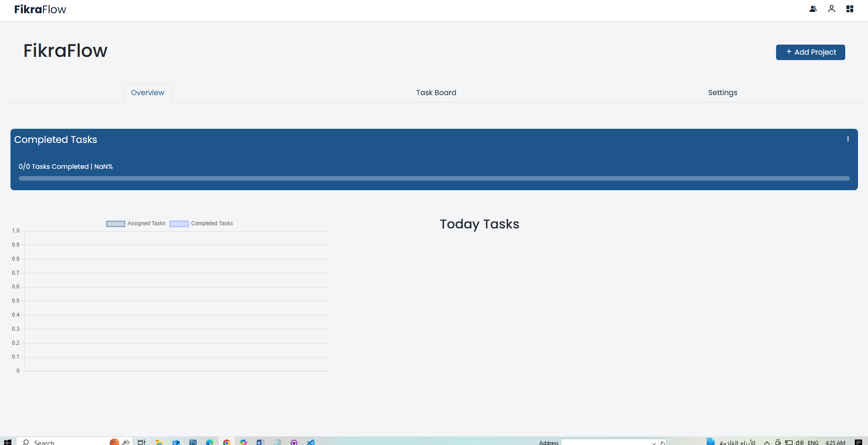Image resolution: width=868 pixels, height=445 pixels.
Task: Go to the Settings tab
Action: 722,93
